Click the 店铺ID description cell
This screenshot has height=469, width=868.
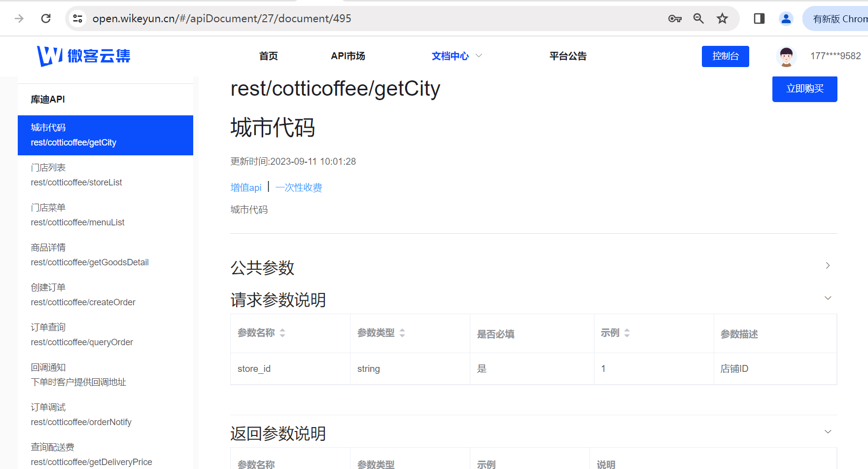775,369
